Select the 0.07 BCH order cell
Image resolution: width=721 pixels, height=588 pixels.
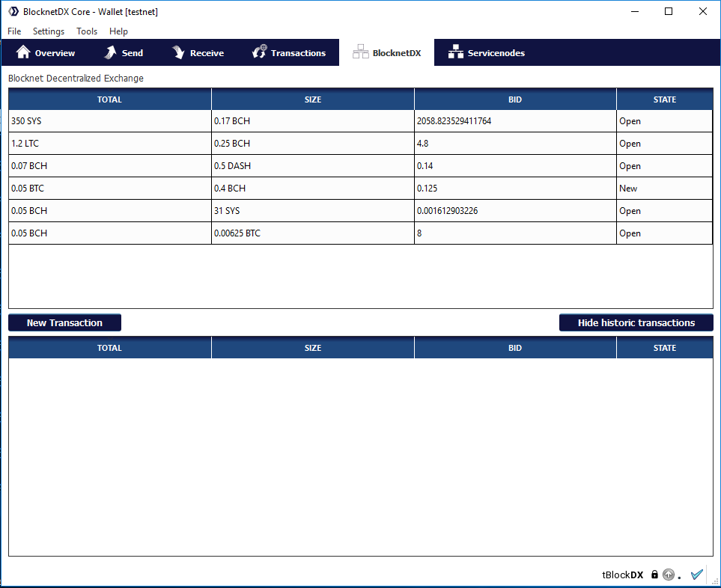point(110,166)
